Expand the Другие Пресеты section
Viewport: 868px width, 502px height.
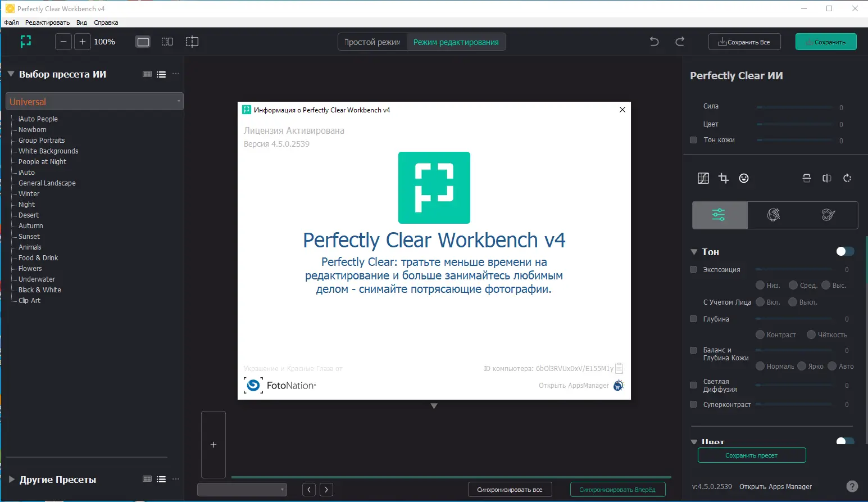10,480
